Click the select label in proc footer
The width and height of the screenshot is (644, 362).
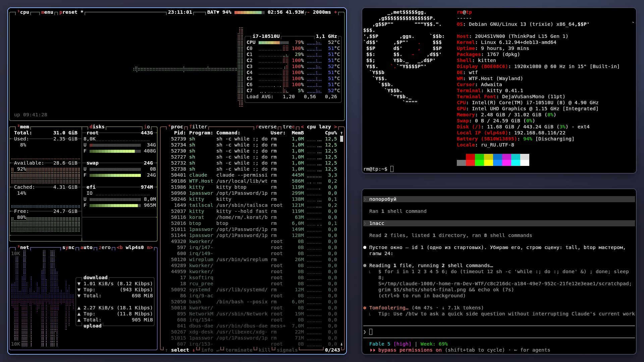[180, 350]
